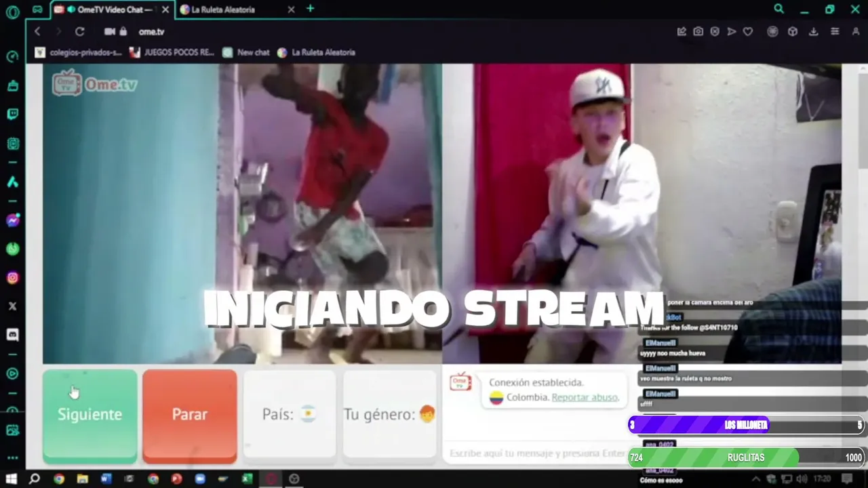The width and height of the screenshot is (868, 488).
Task: Open the volume control in system tray
Action: [x=802, y=479]
